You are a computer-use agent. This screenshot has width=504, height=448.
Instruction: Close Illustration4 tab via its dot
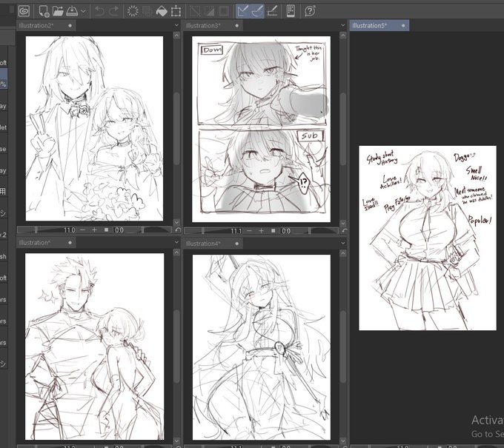tap(237, 244)
